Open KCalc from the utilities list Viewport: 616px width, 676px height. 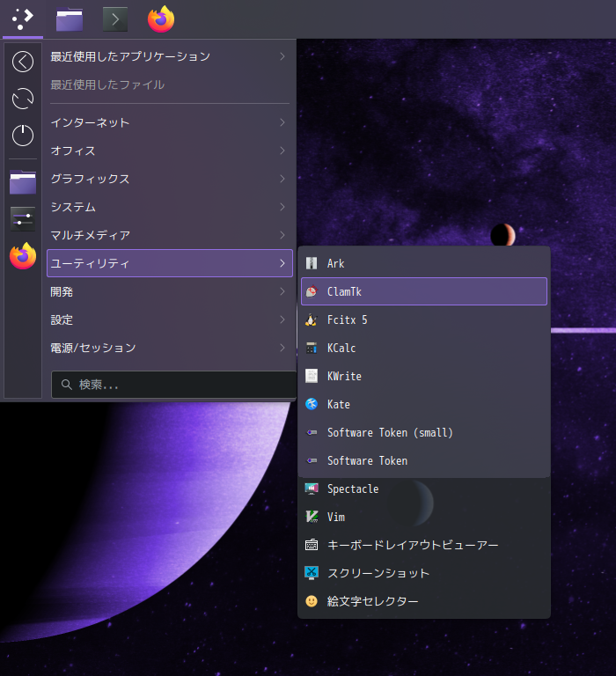[x=424, y=348]
